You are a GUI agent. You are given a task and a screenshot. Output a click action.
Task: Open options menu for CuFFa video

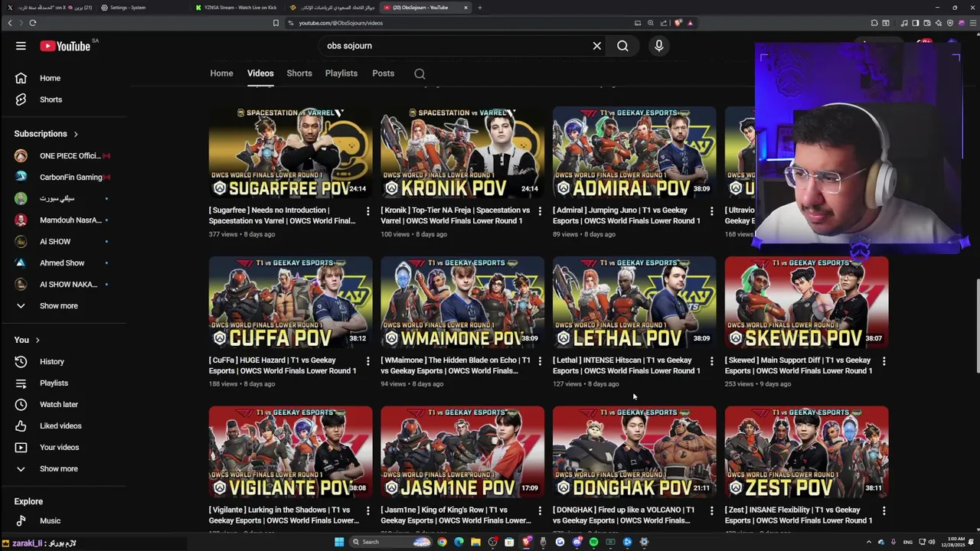(368, 360)
